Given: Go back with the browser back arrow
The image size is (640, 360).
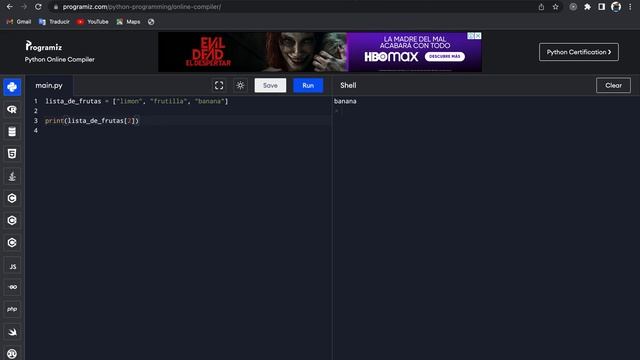Looking at the screenshot, I should coord(10,7).
